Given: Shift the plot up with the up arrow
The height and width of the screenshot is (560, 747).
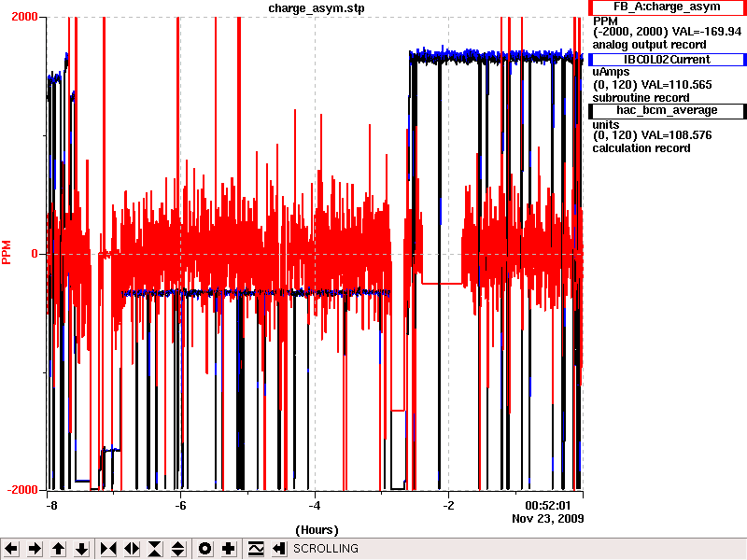Looking at the screenshot, I should [x=58, y=549].
